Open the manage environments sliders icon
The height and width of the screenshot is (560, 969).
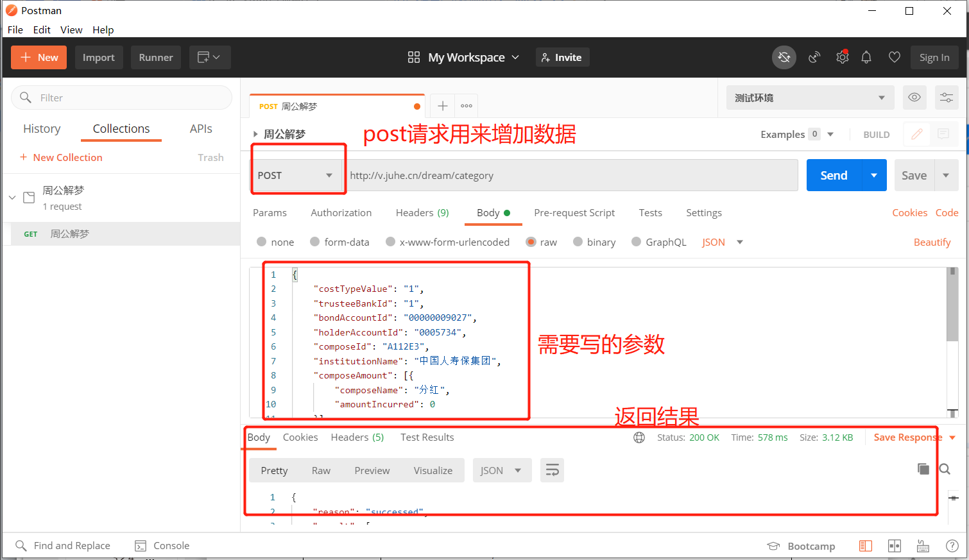pos(947,98)
